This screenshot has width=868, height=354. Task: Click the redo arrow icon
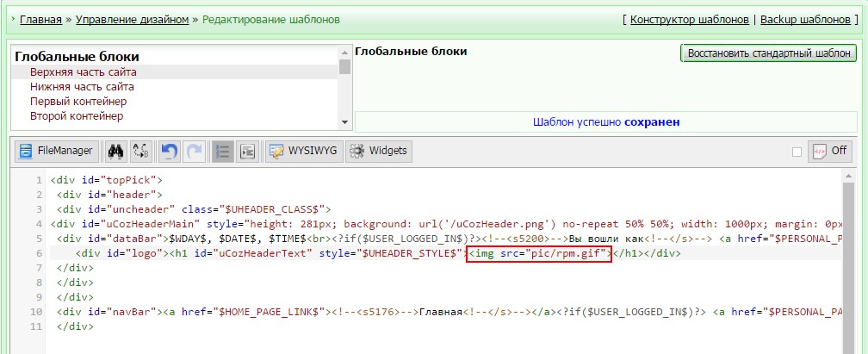point(195,151)
